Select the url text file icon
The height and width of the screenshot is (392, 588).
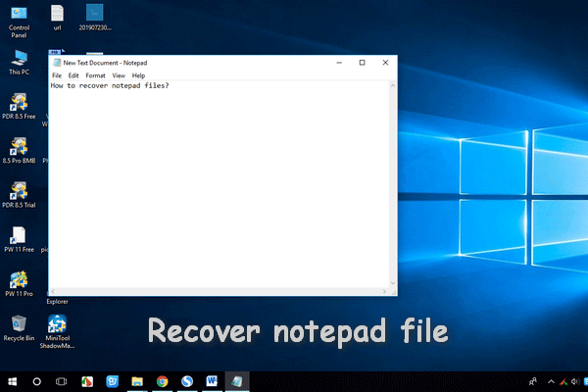58,15
